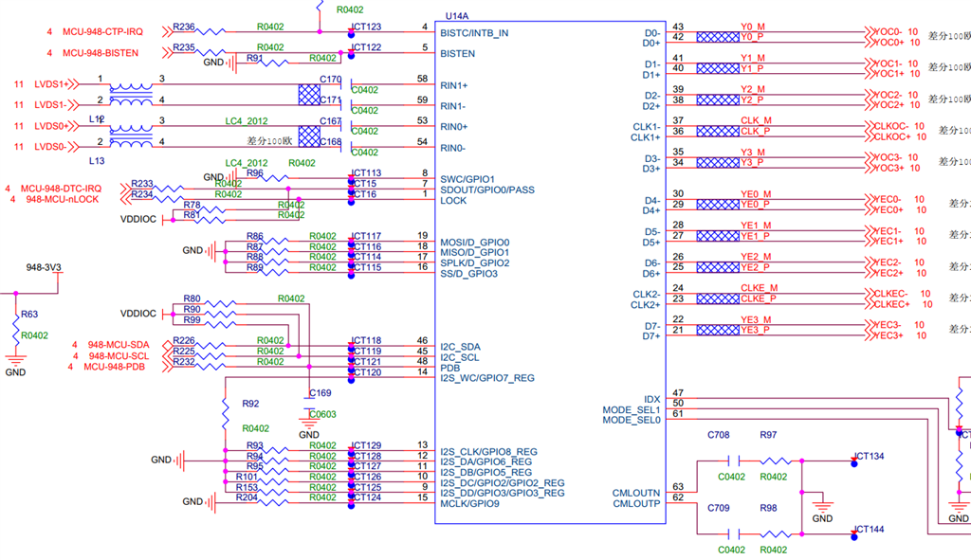Select the hatched differential pair marker on CLK2 lines
971x560 pixels.
718,298
